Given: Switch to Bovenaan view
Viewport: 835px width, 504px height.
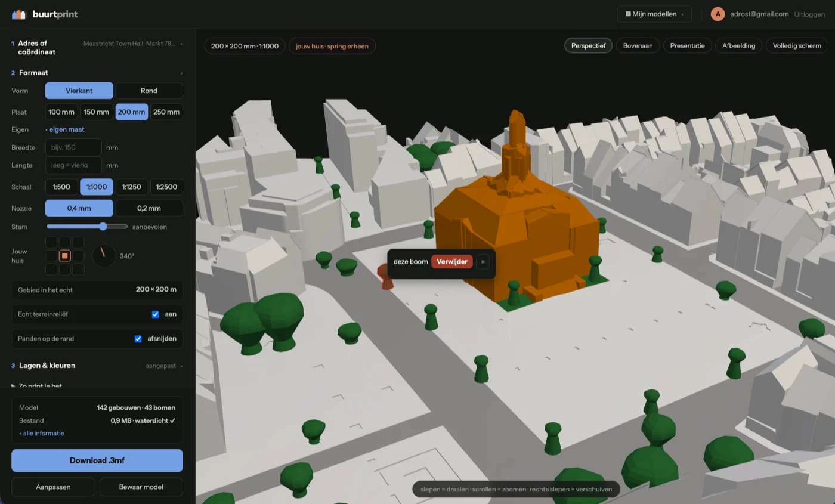Looking at the screenshot, I should point(638,45).
